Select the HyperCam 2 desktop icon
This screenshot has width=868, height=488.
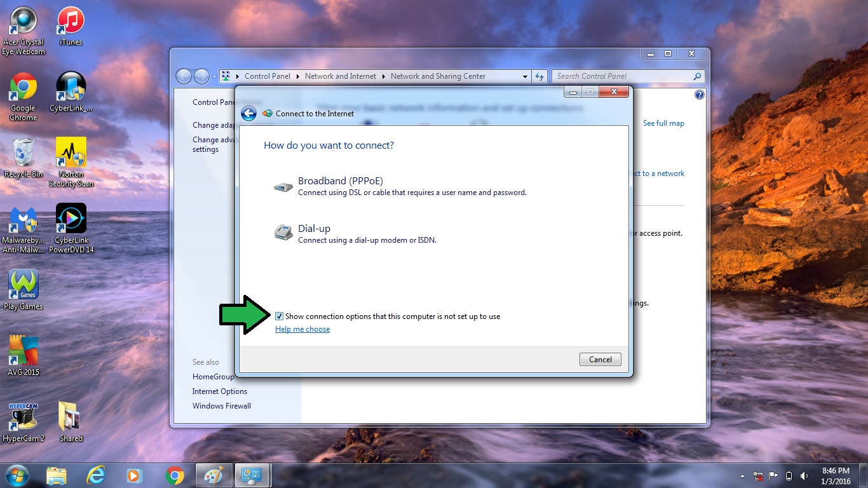pos(24,422)
